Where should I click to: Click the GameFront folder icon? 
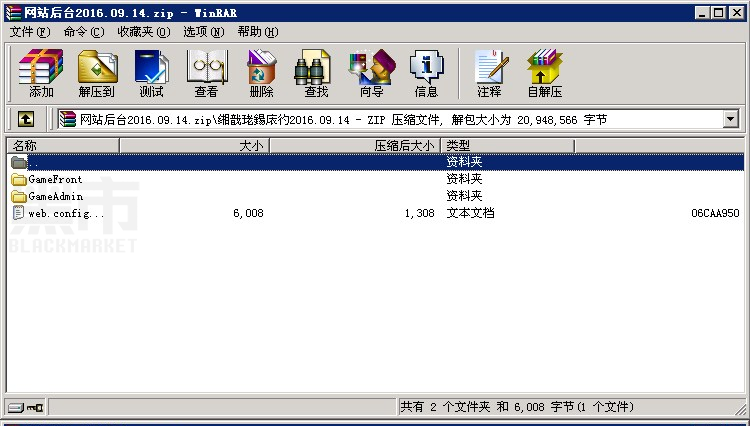point(19,180)
